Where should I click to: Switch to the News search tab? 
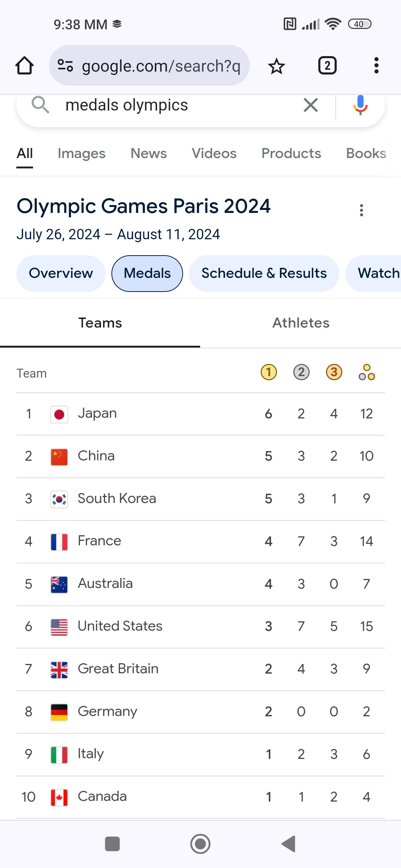click(x=149, y=153)
